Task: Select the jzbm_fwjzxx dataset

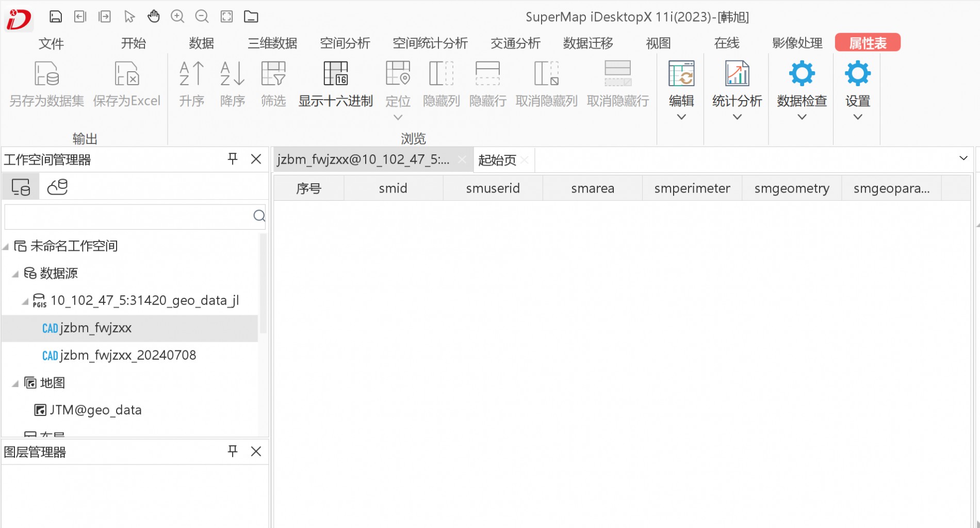Action: click(130, 328)
